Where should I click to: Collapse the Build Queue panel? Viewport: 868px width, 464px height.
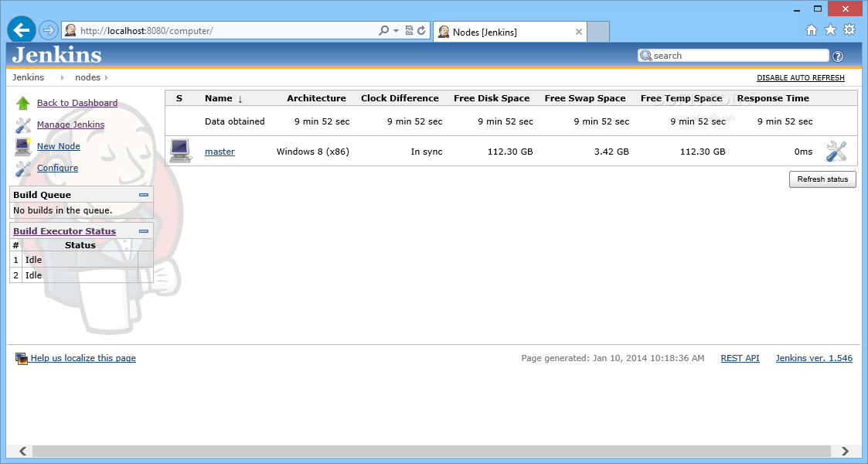(x=144, y=195)
